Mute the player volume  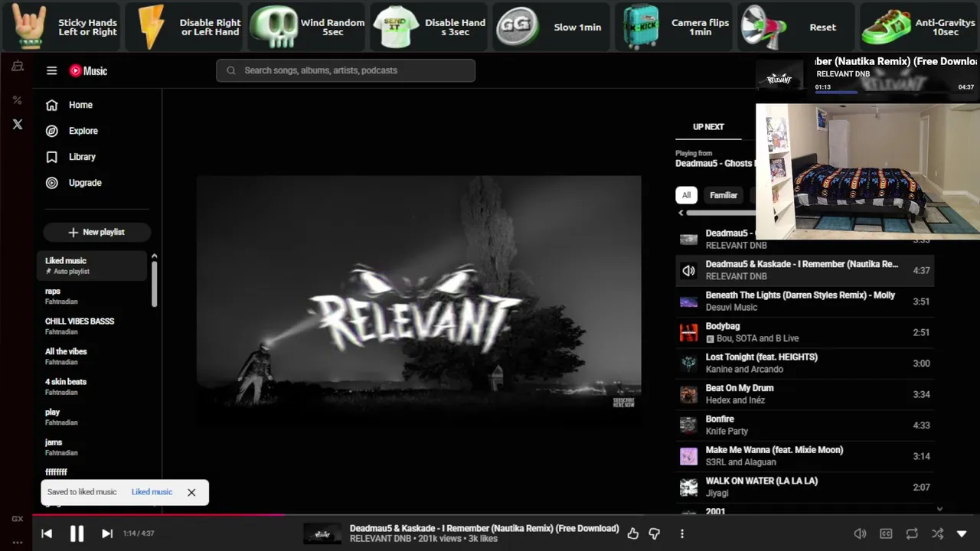(x=860, y=533)
